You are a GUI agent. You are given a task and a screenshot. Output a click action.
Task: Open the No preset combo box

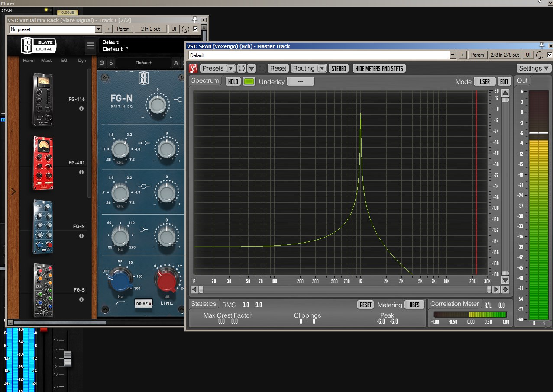pos(55,29)
